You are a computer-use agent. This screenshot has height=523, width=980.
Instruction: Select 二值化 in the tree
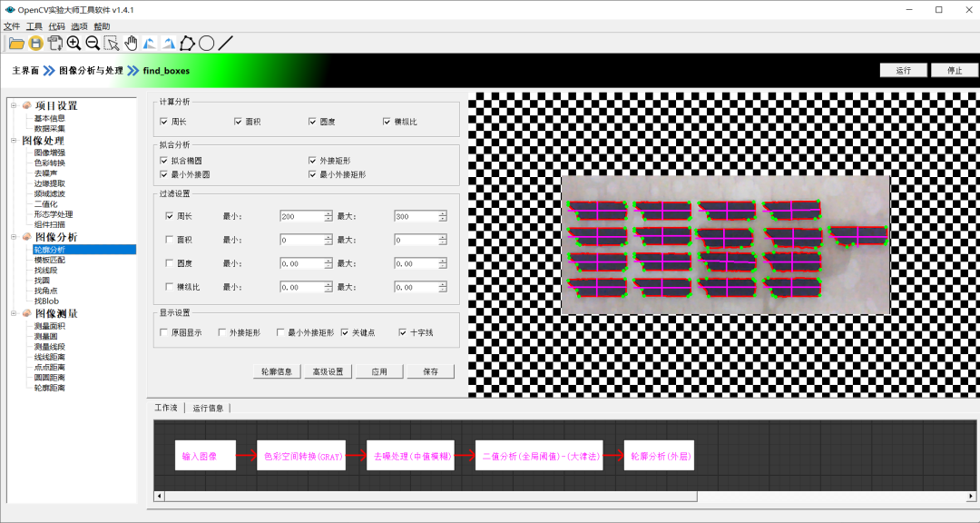[45, 204]
